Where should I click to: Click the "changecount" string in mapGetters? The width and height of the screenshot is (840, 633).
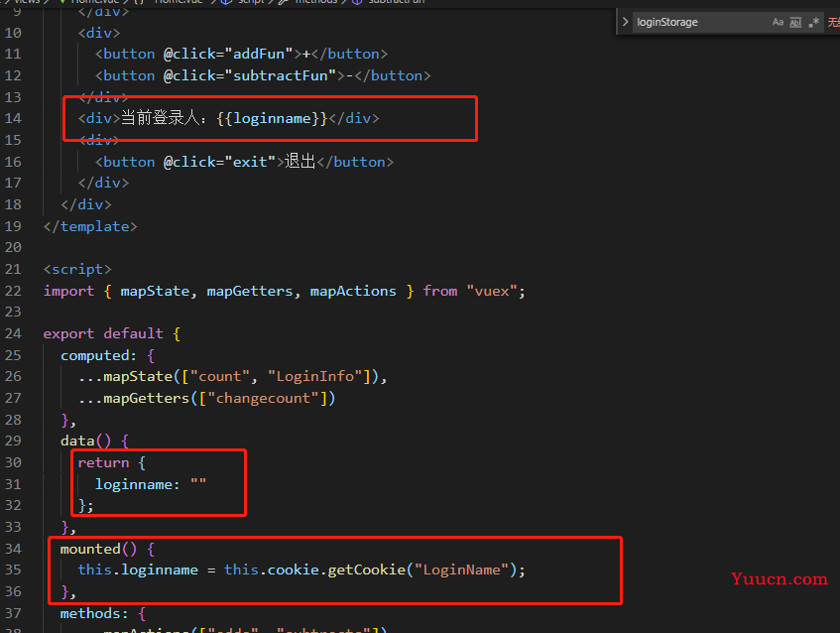tap(263, 398)
